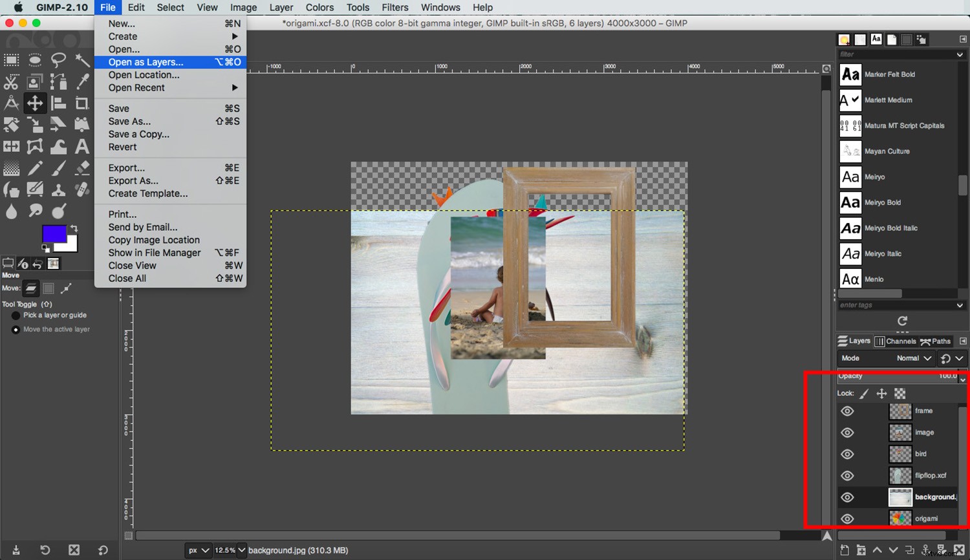Select the Crop tool

(x=83, y=103)
